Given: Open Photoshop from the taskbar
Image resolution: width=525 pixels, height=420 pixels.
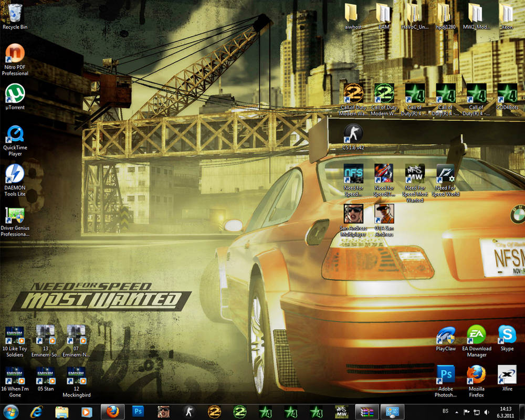Looking at the screenshot, I should pos(138,412).
